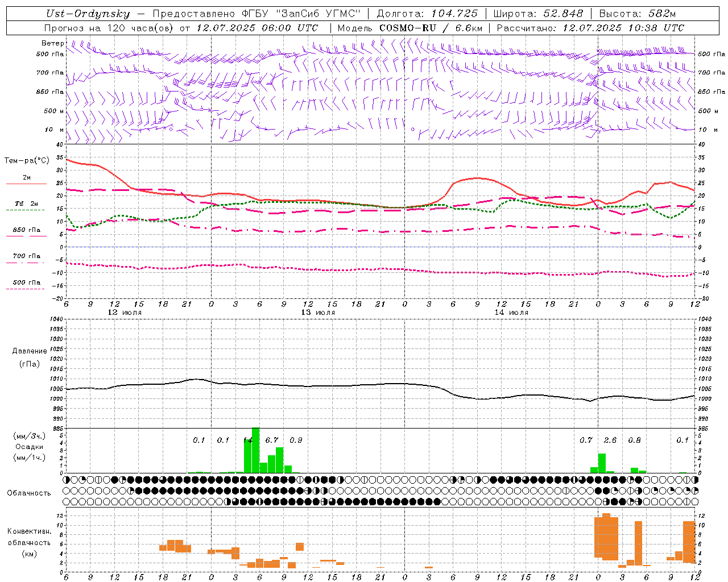Click the 6.7 precipitation total value

272,440
